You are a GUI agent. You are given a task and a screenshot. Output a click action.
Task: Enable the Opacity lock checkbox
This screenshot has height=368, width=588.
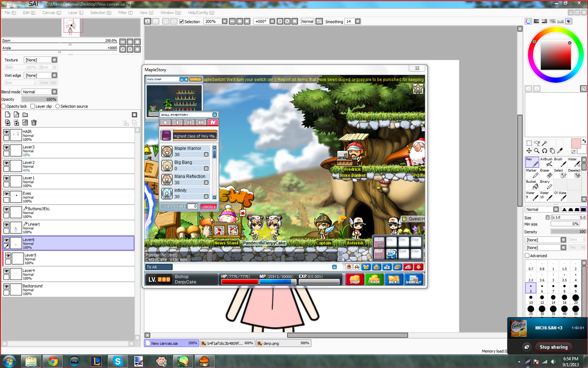(3, 106)
